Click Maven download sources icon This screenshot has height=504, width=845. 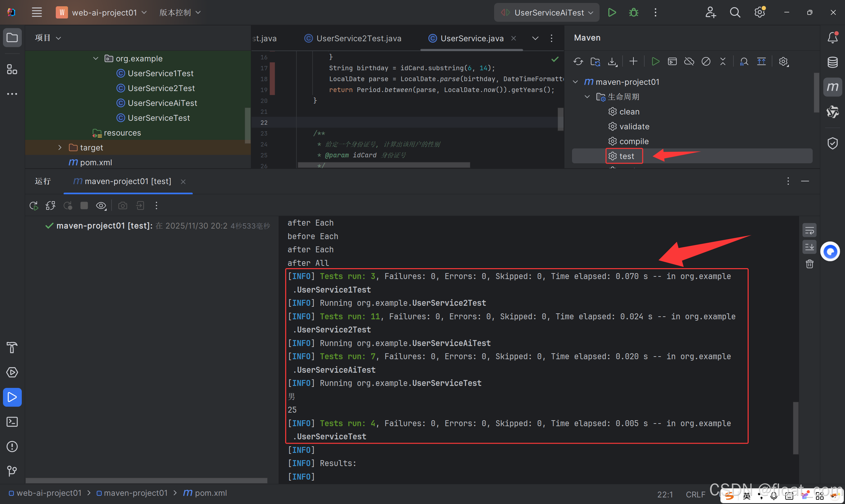(612, 61)
